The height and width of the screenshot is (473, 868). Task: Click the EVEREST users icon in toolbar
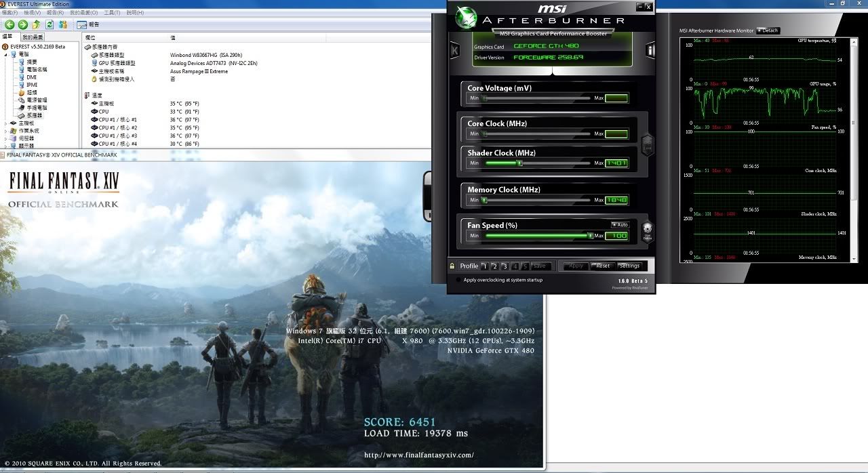(x=62, y=24)
